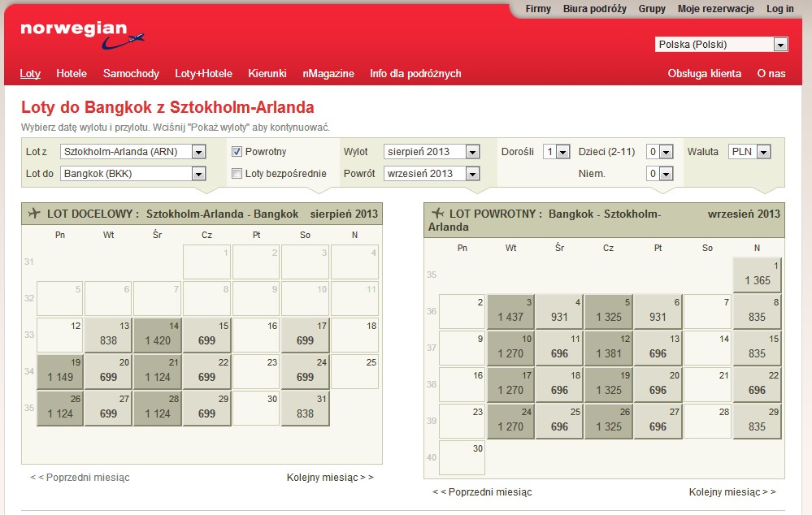812x515 pixels.
Task: Expand the Dzieci (2-11) dropdown
Action: pos(660,152)
